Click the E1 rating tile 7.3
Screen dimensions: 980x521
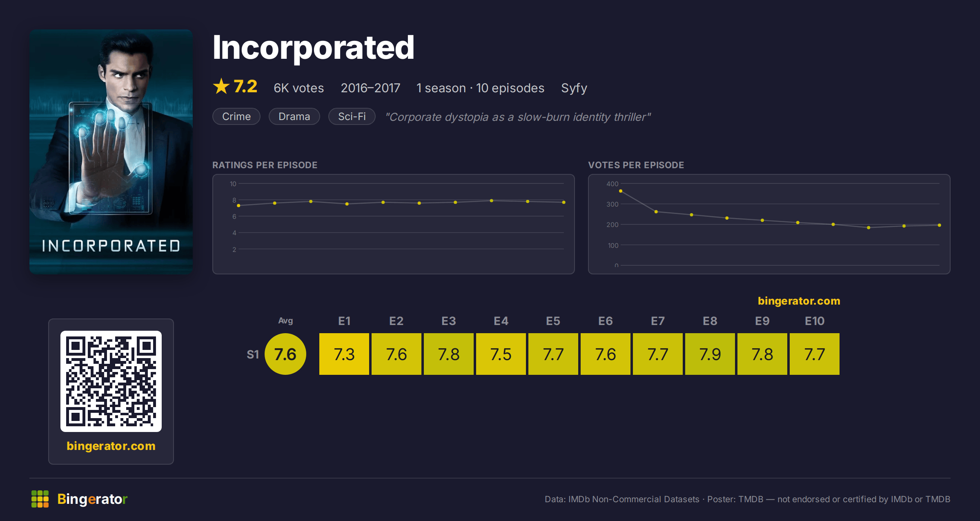point(344,354)
